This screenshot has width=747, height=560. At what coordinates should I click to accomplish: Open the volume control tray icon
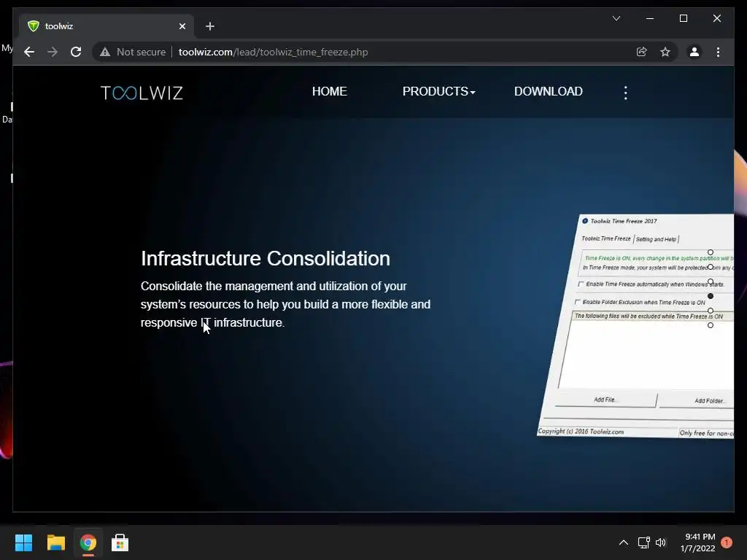click(x=661, y=542)
